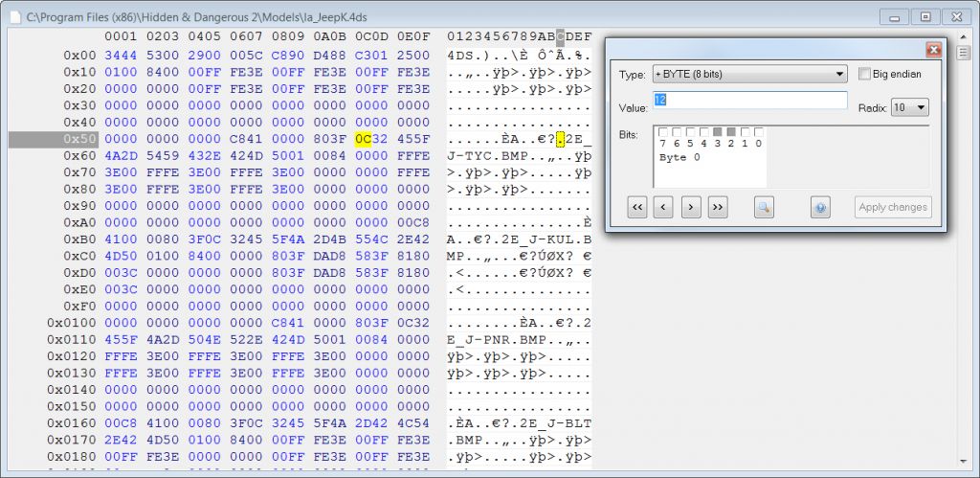Click into the Value input field
The image size is (980, 478).
click(749, 101)
